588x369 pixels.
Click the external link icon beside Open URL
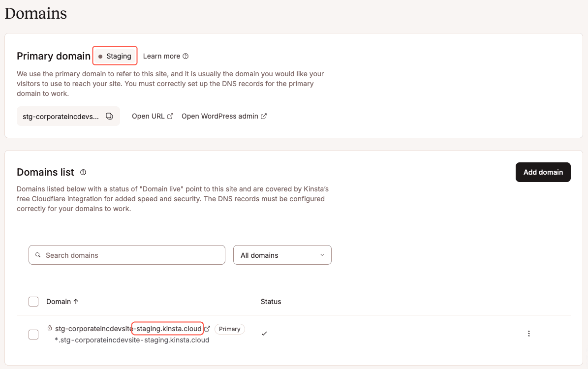[x=170, y=116]
